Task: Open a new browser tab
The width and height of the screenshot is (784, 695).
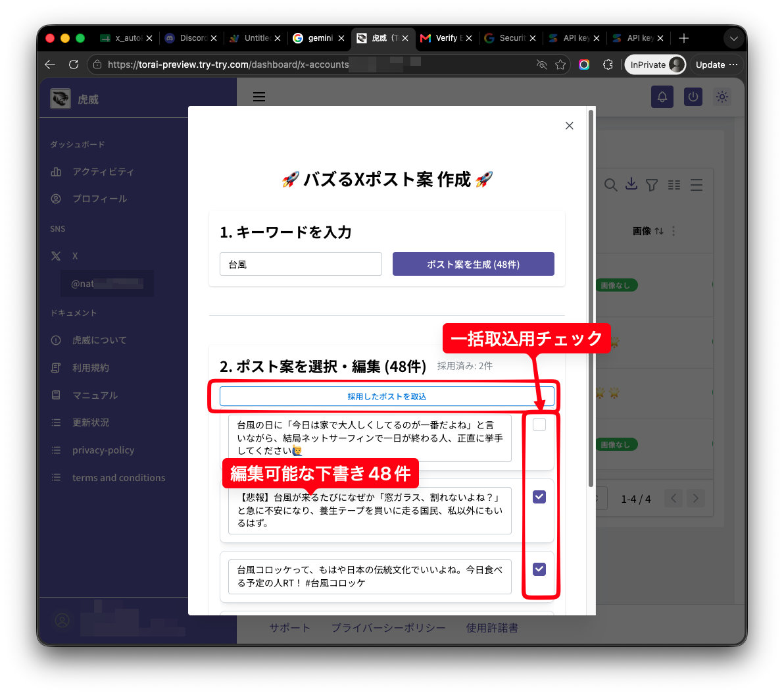Action: (683, 38)
